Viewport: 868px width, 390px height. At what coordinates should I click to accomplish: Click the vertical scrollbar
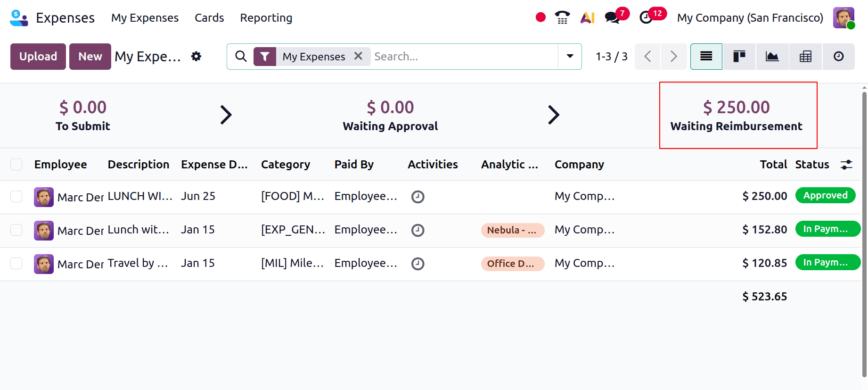pyautogui.click(x=864, y=234)
